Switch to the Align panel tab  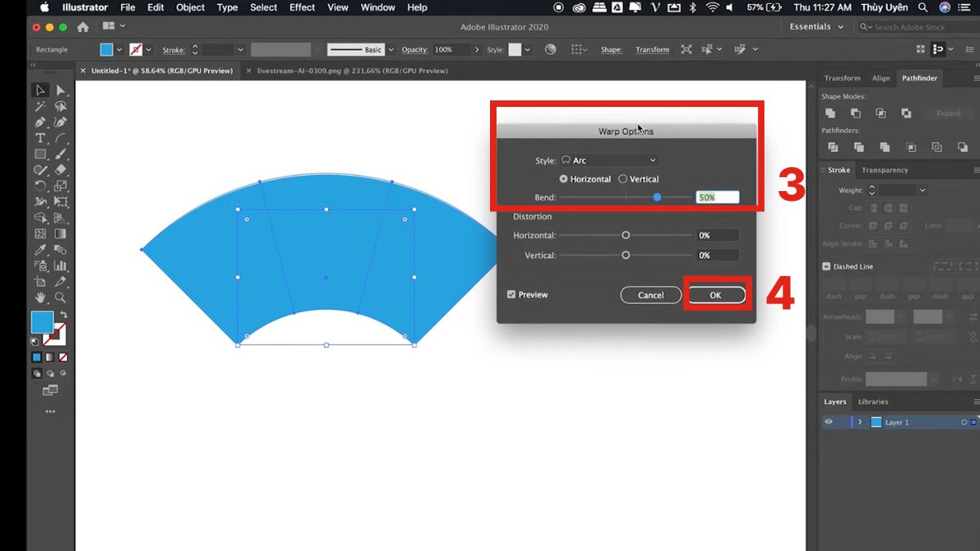pos(881,78)
